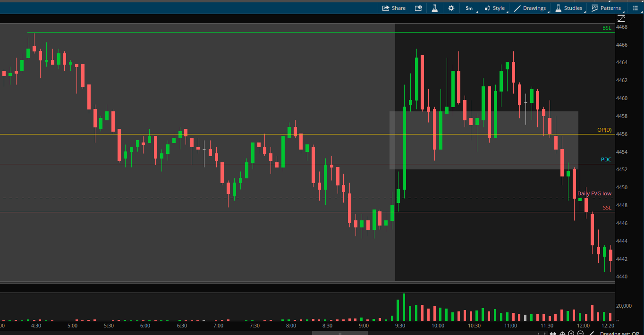Image resolution: width=644 pixels, height=335 pixels.
Task: Select the bottom drawing tool line icon
Action: [592, 333]
